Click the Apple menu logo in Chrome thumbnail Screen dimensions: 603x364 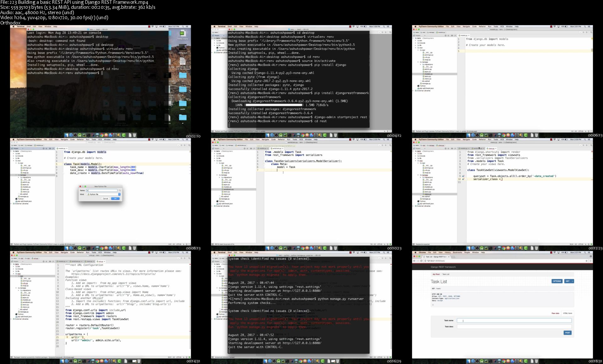(x=416, y=252)
